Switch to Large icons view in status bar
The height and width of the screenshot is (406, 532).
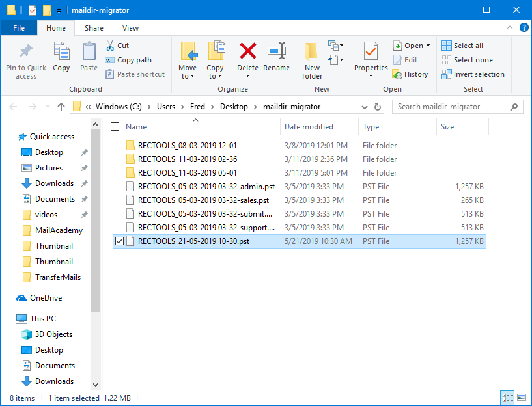[x=522, y=398]
